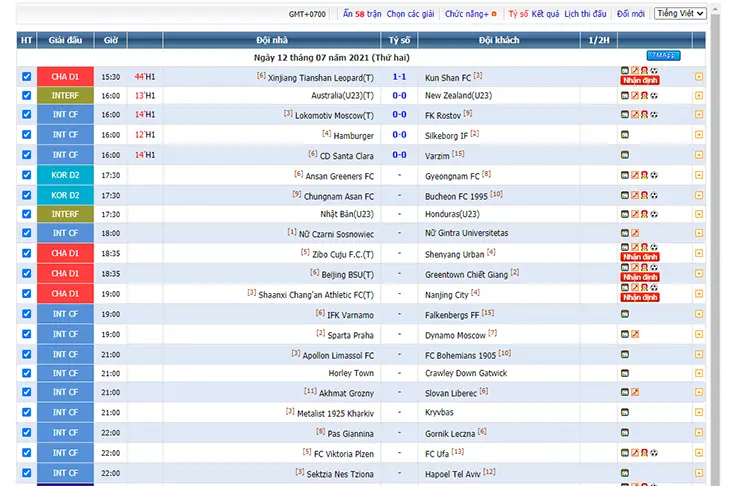Image resolution: width=750 pixels, height=486 pixels.
Task: Pin Hapoel Tel Aviv match to top
Action: pyautogui.click(x=699, y=473)
